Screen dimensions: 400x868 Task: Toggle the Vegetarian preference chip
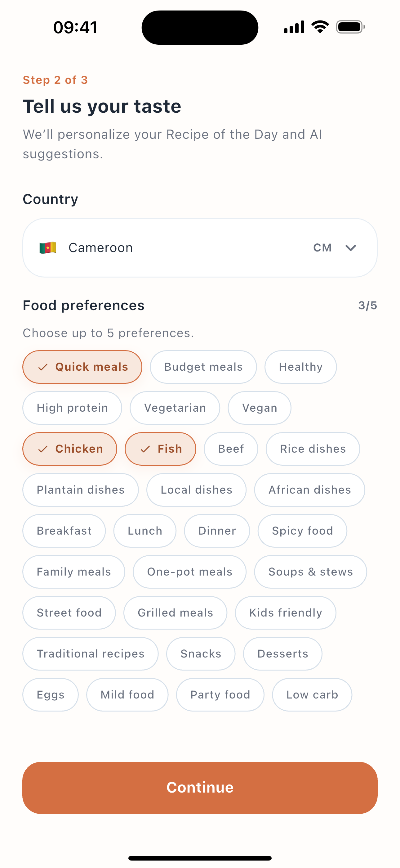pos(175,408)
